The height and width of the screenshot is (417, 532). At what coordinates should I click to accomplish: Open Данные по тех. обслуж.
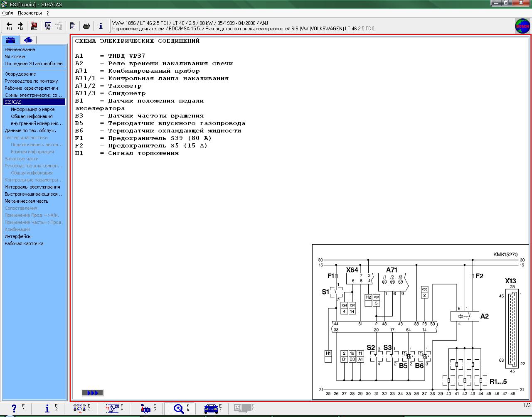[30, 130]
